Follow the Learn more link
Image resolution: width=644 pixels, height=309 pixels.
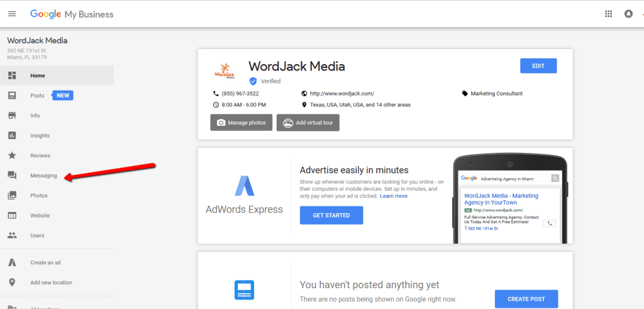394,196
